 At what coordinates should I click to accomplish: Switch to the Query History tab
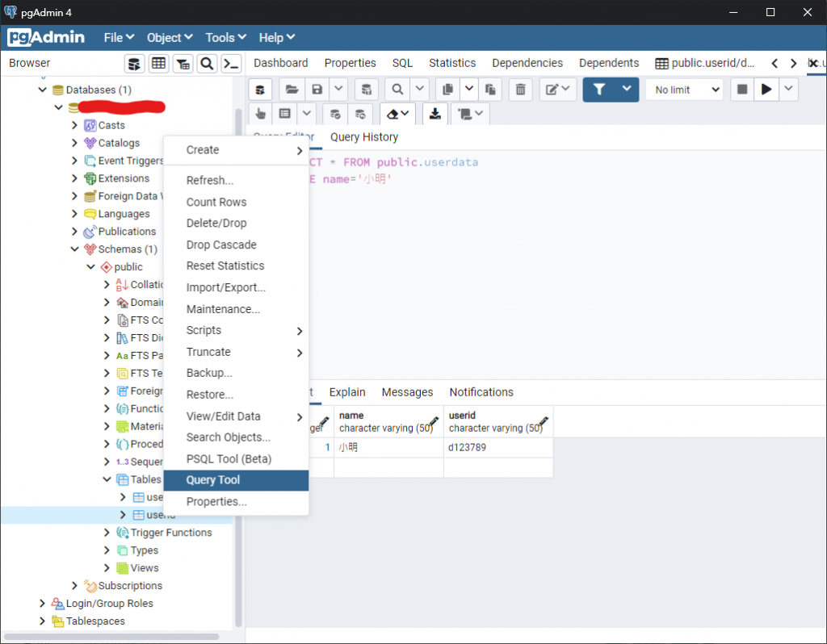[x=364, y=137]
